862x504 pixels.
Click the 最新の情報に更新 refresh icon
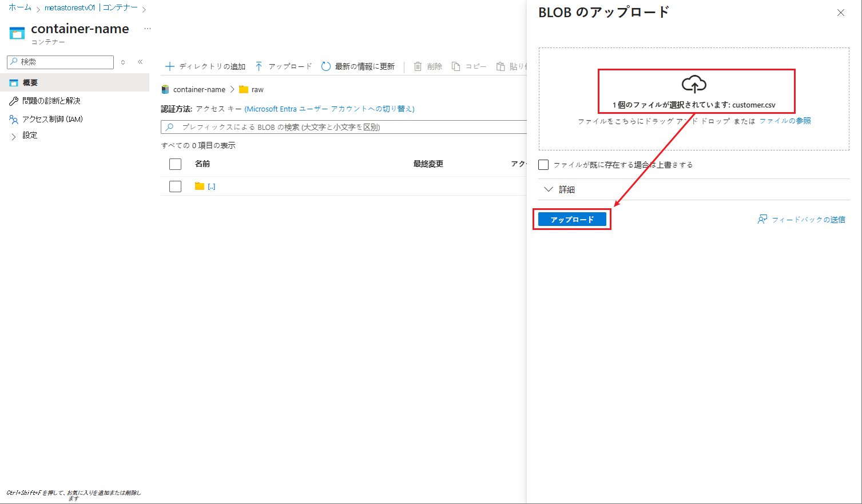pyautogui.click(x=326, y=66)
